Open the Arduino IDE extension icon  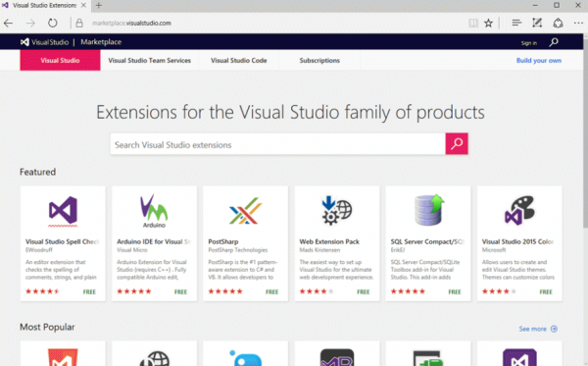pos(154,211)
